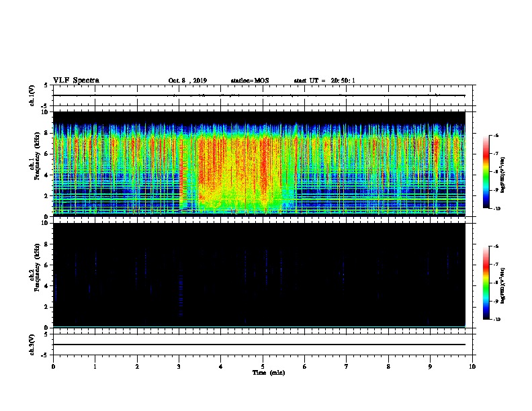The width and height of the screenshot is (532, 411).
Task: Select ch.1 "Frequency (kHz)" axis label
Action: [x=38, y=156]
